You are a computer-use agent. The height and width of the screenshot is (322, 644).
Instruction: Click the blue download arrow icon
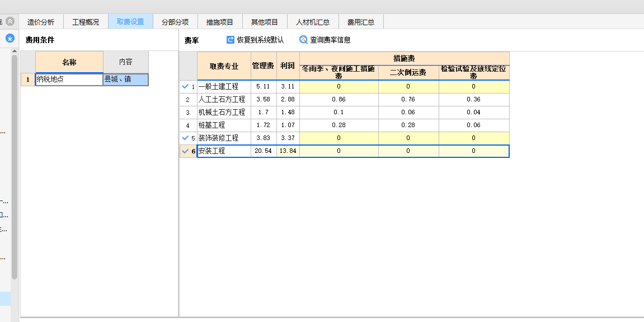[x=10, y=38]
